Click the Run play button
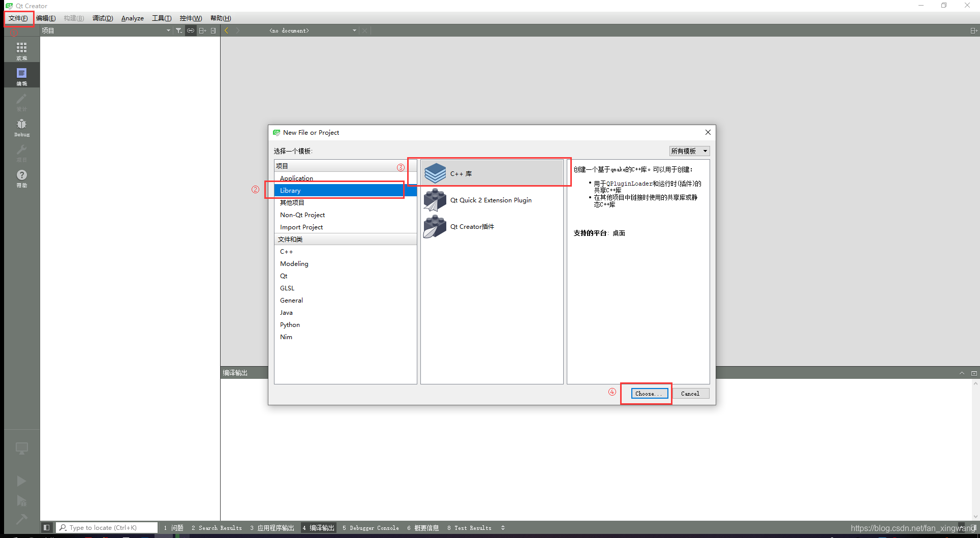Image resolution: width=980 pixels, height=538 pixels. (x=21, y=481)
